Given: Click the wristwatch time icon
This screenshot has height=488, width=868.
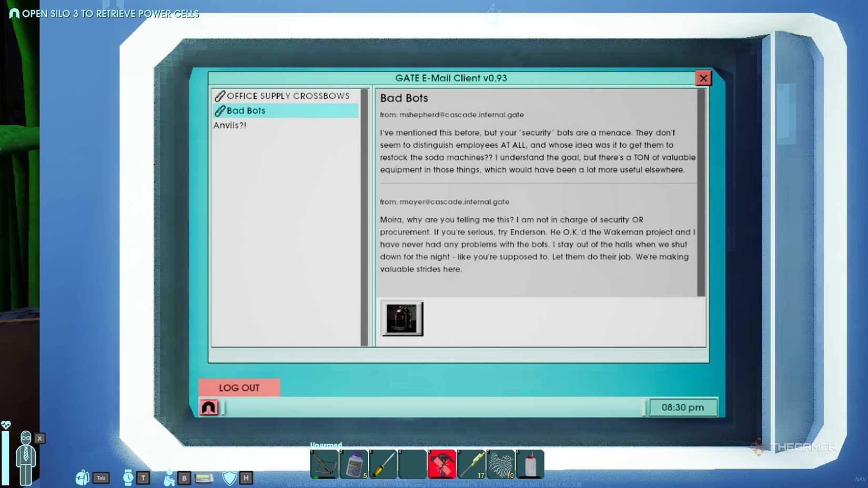Looking at the screenshot, I should (x=128, y=477).
